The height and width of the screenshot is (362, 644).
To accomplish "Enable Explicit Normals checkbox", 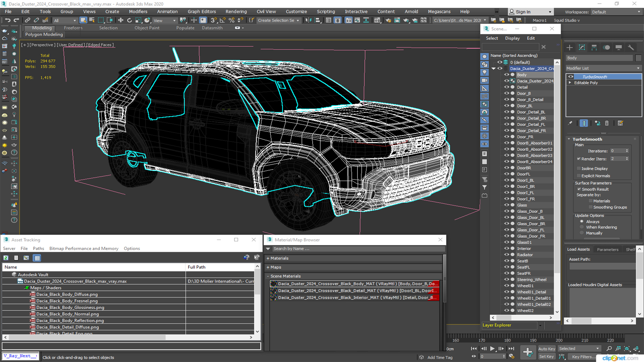I will point(579,176).
